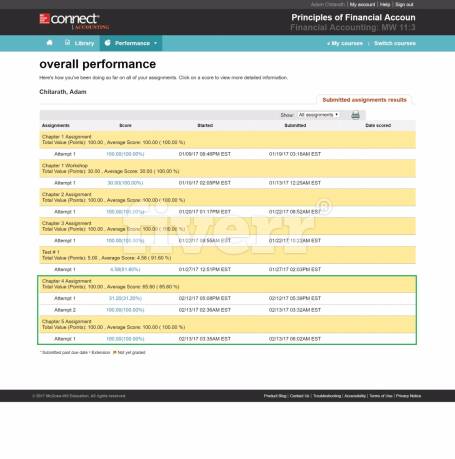Open Chapter 3 Assignment Attempt 1 score
This screenshot has width=455, height=459.
(x=125, y=241)
